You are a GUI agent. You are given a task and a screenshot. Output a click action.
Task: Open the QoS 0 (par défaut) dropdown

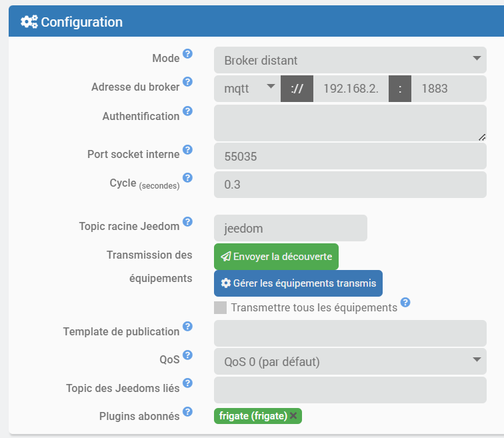[x=350, y=362]
